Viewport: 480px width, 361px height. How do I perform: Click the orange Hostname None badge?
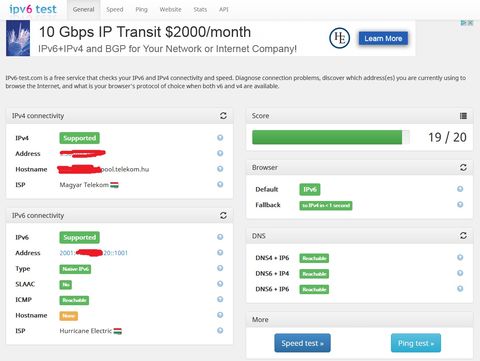(x=69, y=316)
